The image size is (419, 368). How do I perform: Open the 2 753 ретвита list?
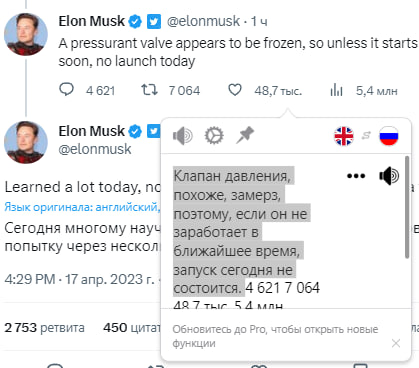44,328
